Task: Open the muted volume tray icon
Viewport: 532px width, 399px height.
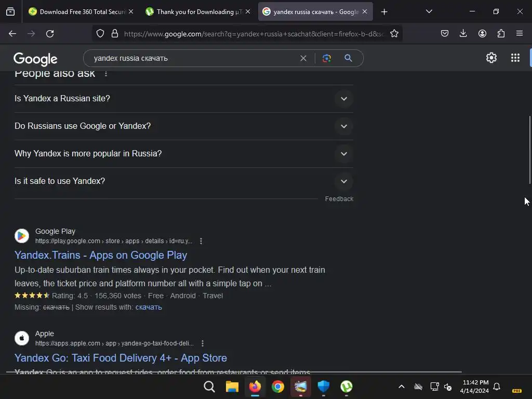Action: (x=448, y=387)
